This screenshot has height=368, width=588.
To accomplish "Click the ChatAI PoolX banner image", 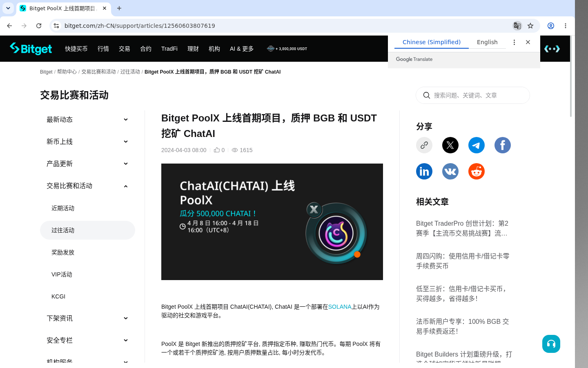I will pos(272,222).
